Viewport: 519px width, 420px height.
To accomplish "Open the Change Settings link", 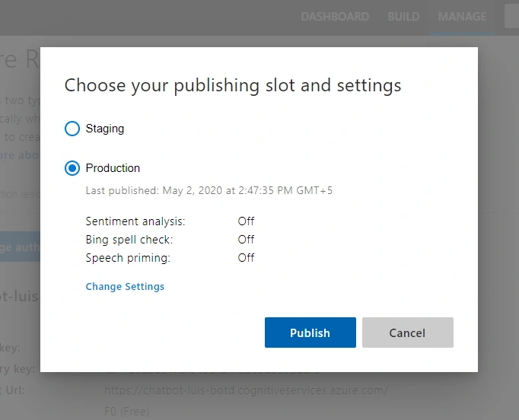I will click(125, 286).
